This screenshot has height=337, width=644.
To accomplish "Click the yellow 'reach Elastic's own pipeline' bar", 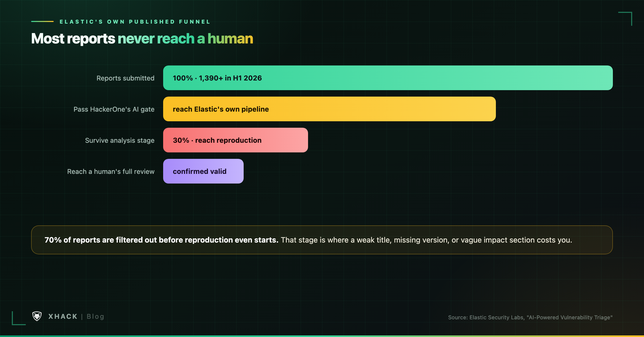I will click(x=329, y=109).
